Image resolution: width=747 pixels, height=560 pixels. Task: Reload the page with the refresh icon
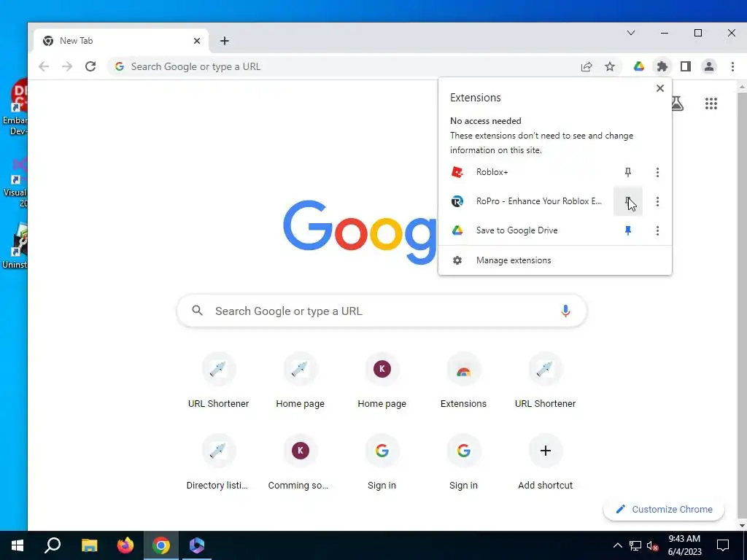tap(90, 66)
